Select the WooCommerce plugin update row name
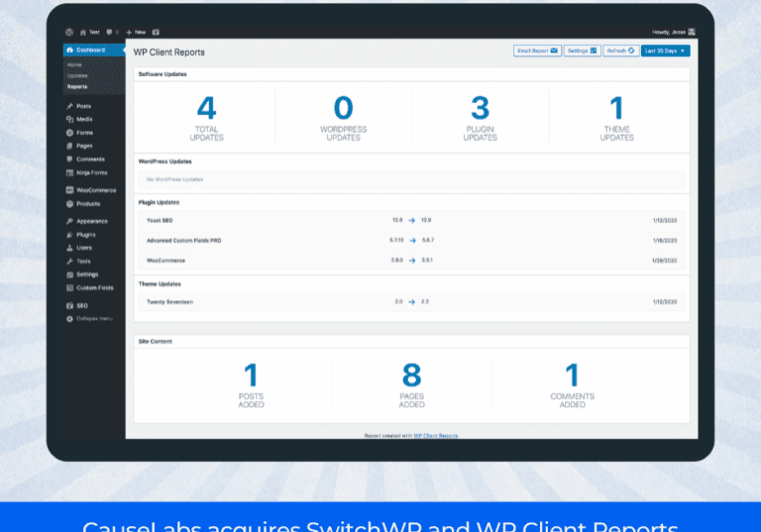The width and height of the screenshot is (761, 532). click(166, 261)
